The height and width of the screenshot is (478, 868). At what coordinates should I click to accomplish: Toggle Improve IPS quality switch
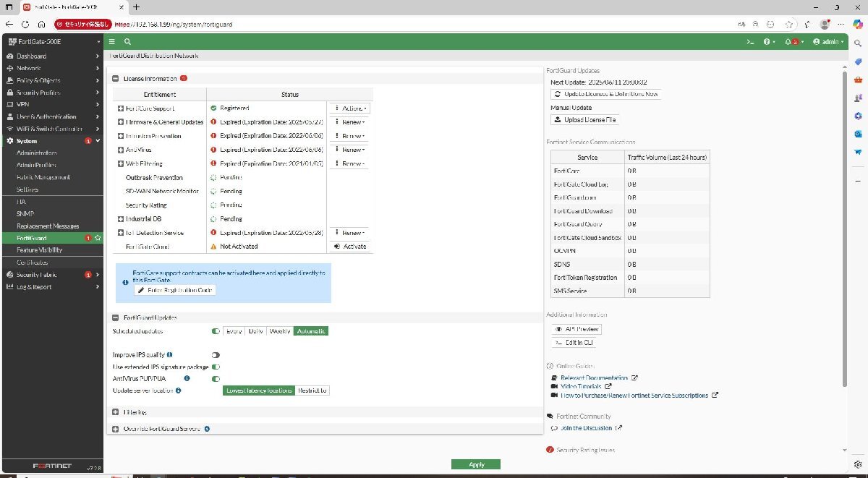click(216, 355)
